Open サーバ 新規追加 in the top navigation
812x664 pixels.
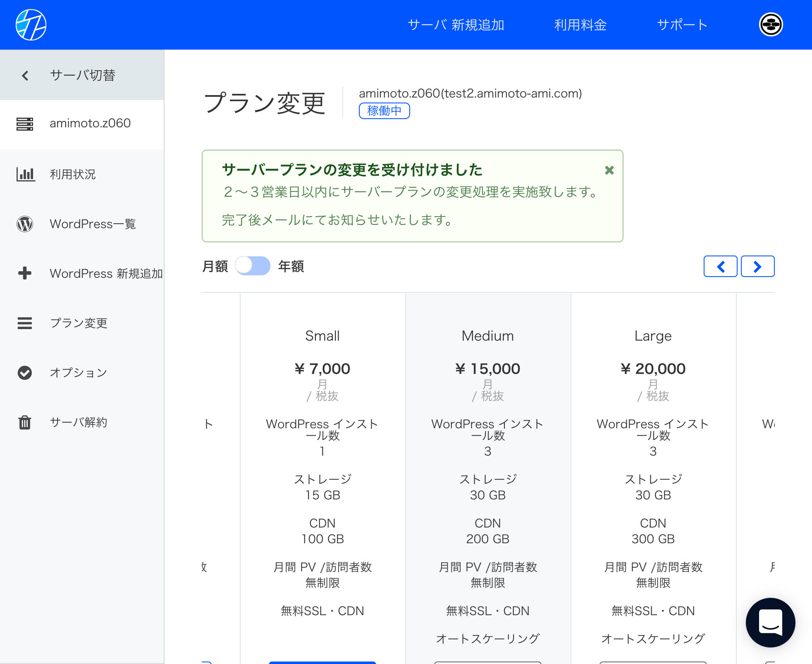click(x=456, y=25)
